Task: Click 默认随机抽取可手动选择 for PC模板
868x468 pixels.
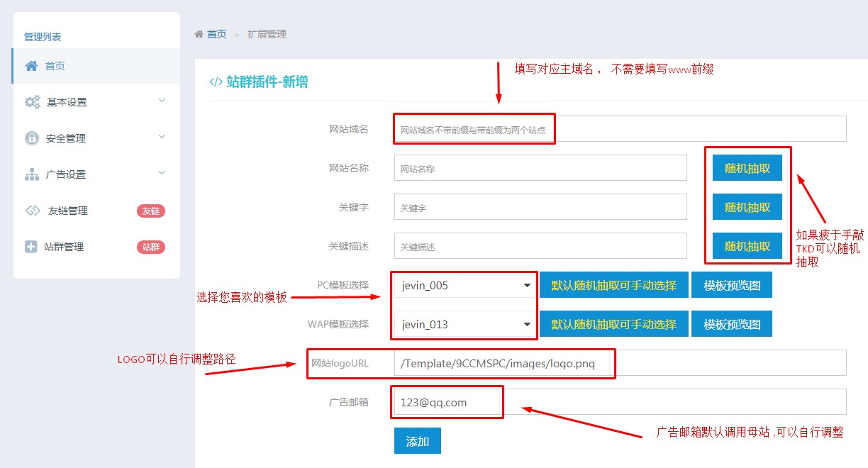Action: point(614,285)
